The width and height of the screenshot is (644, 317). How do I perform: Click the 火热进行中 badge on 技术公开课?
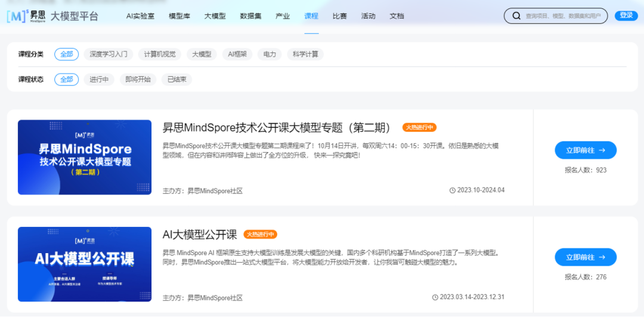click(x=420, y=128)
